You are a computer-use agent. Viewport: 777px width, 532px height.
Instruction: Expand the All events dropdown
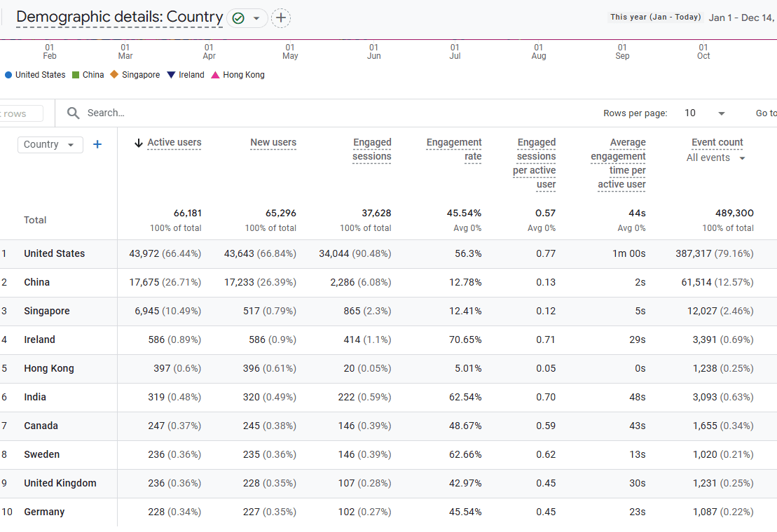coord(715,158)
